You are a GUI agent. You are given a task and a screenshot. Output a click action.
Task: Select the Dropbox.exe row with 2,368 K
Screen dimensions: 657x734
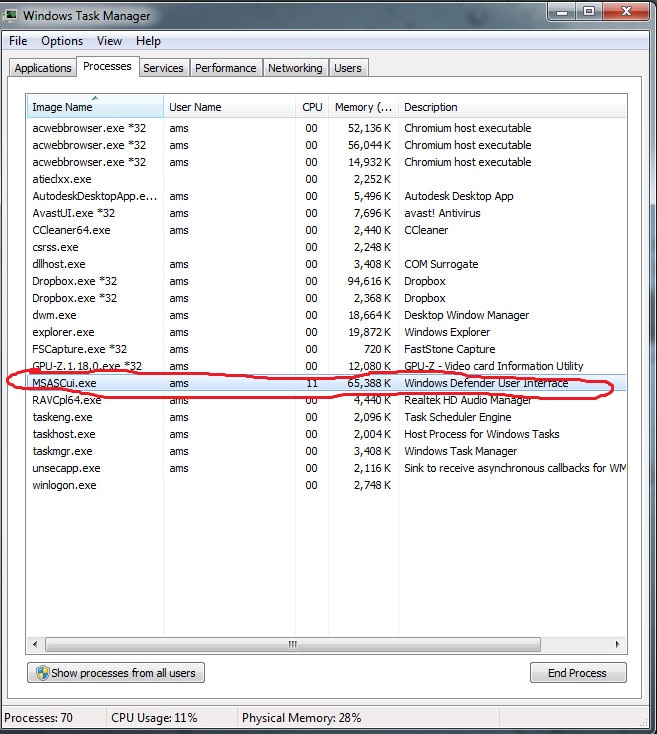(326, 298)
